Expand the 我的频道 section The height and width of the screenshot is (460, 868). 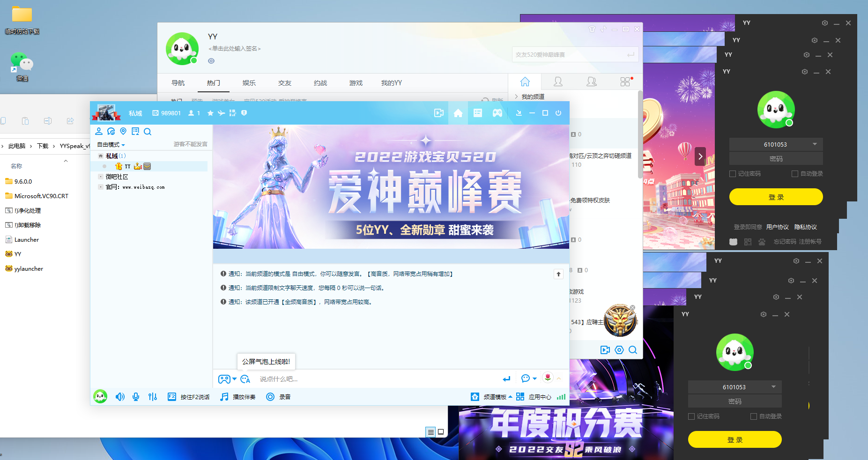(516, 96)
